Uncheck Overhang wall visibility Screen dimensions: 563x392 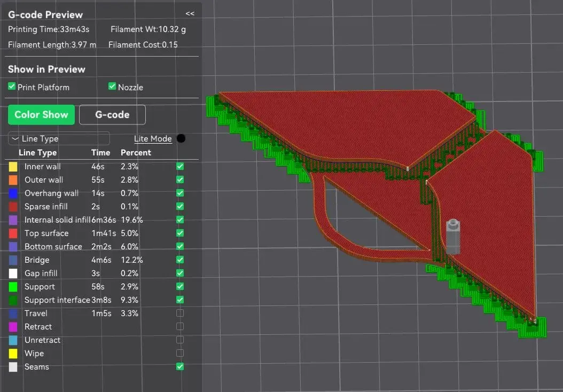[x=180, y=193]
